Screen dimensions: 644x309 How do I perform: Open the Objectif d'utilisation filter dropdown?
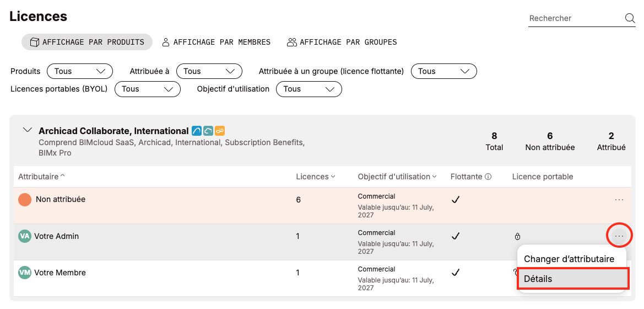pyautogui.click(x=309, y=89)
